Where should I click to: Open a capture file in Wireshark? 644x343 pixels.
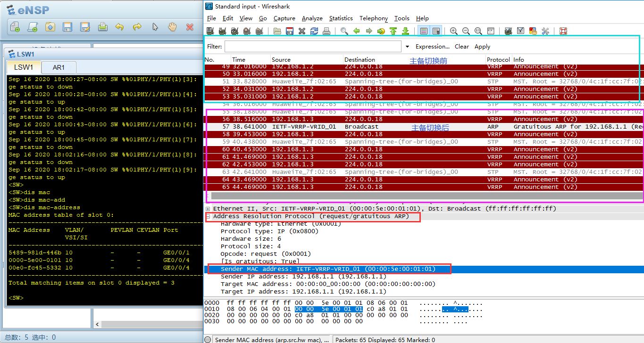(x=277, y=31)
